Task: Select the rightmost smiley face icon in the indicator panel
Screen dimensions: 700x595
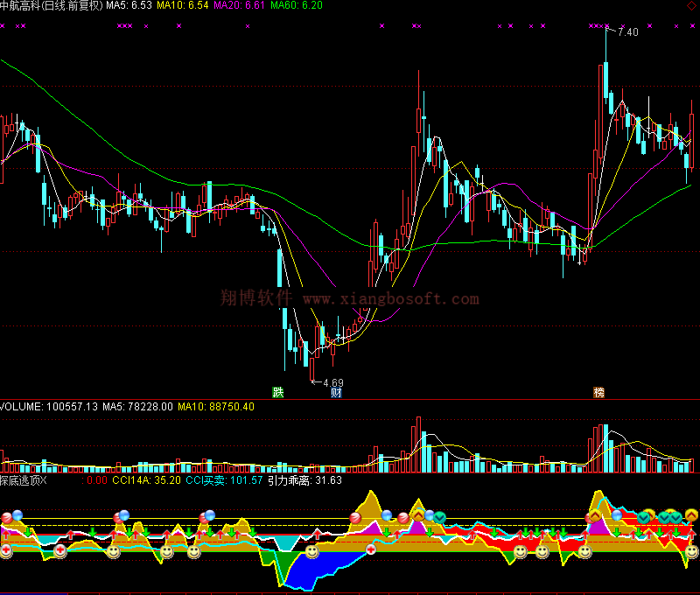Action: pyautogui.click(x=692, y=552)
